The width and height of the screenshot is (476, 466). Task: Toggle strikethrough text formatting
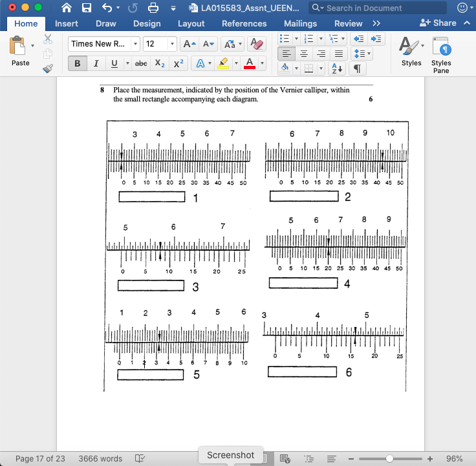[x=140, y=63]
